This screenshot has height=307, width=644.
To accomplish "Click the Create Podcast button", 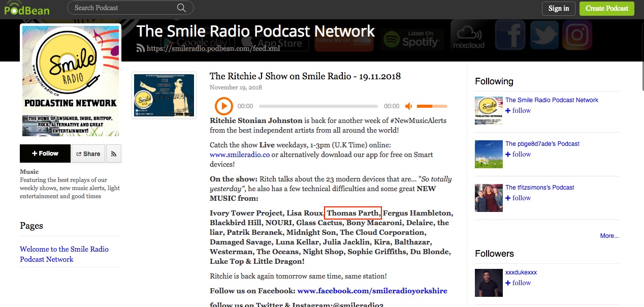I will 607,8.
